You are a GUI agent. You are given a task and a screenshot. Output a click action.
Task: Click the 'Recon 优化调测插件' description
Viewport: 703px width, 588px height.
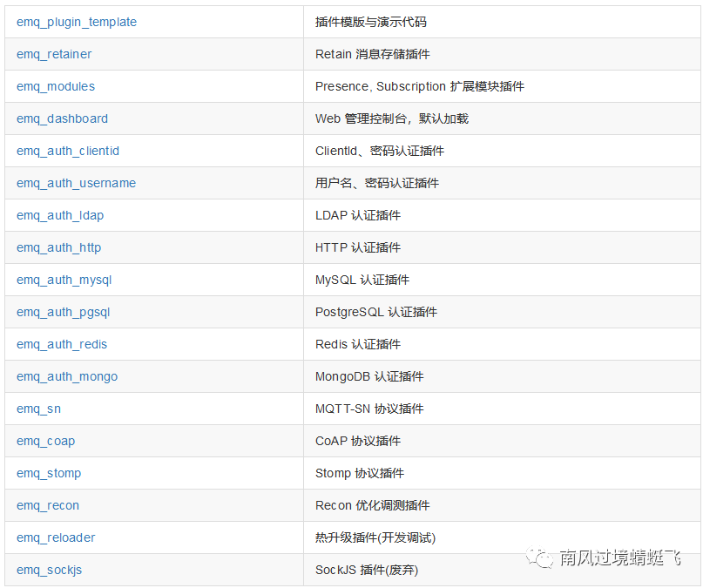click(x=373, y=506)
